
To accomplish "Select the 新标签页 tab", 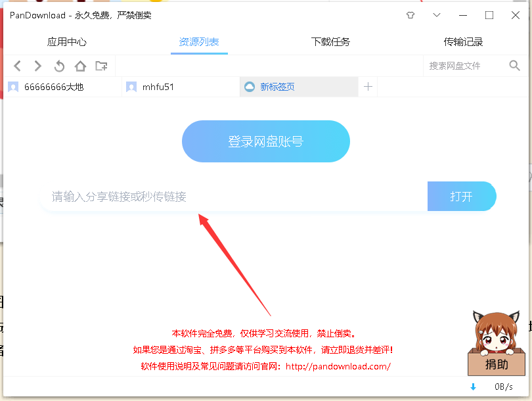I will (299, 87).
